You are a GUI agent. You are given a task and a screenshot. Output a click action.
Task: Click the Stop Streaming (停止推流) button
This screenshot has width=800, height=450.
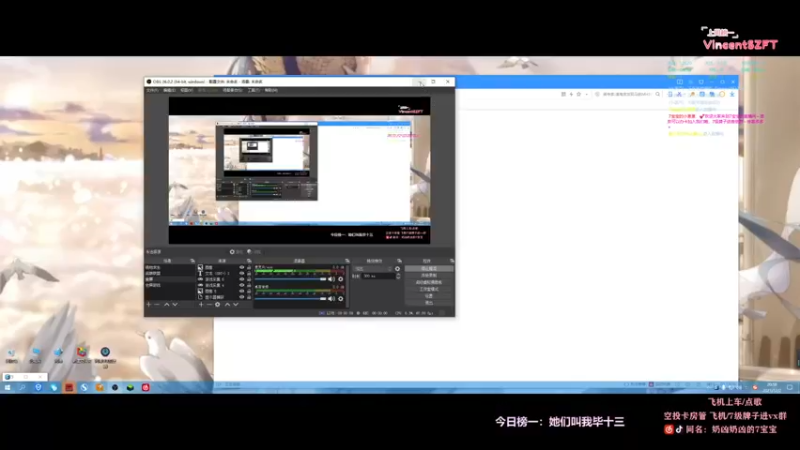(429, 268)
